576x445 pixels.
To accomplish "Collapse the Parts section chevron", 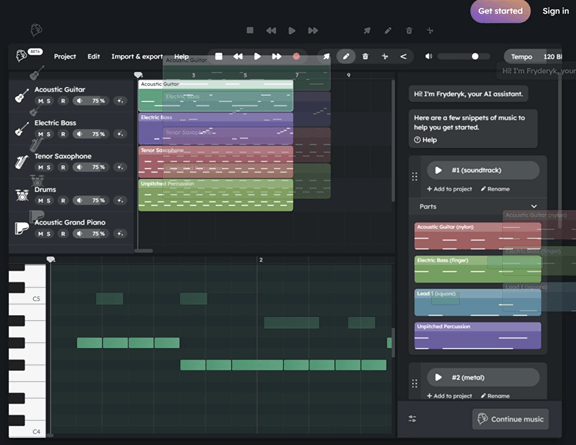I will [534, 207].
